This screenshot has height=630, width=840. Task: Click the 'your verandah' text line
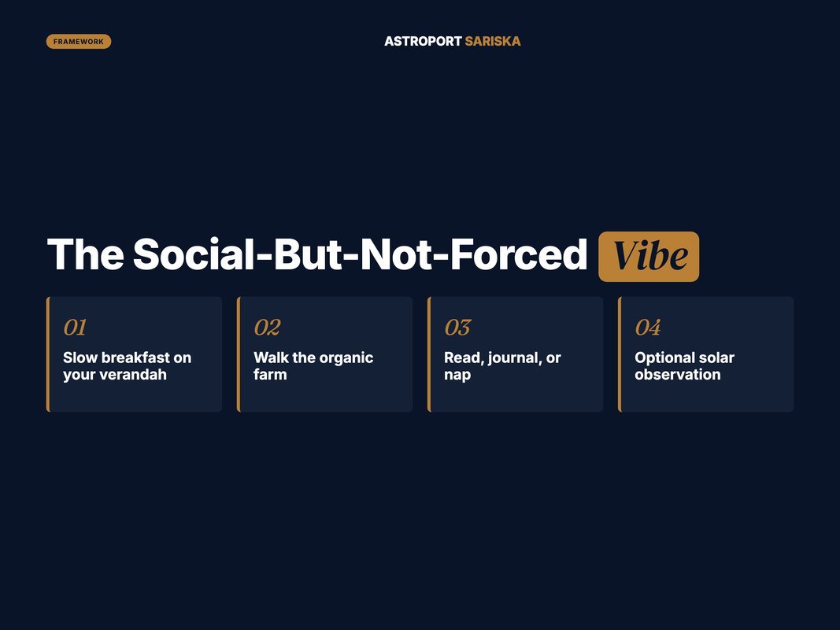click(x=115, y=375)
